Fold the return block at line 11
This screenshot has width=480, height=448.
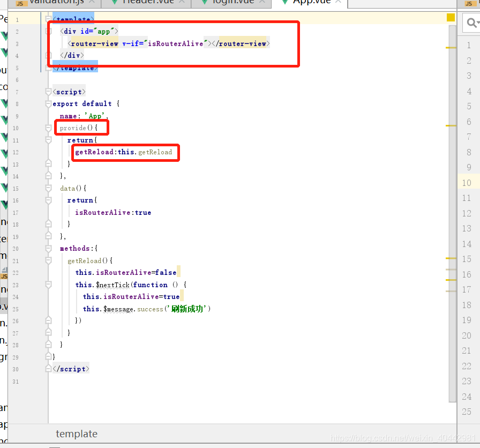[x=48, y=140]
